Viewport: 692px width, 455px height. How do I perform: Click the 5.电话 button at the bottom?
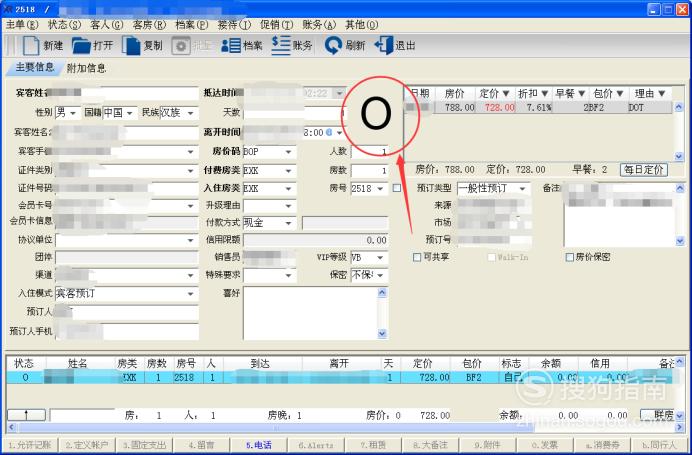(259, 445)
